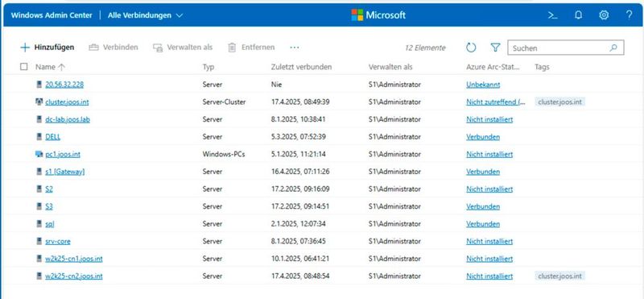The image size is (644, 299).
Task: Click Unbekannt Arc status for 20.56.32.228
Action: click(483, 85)
